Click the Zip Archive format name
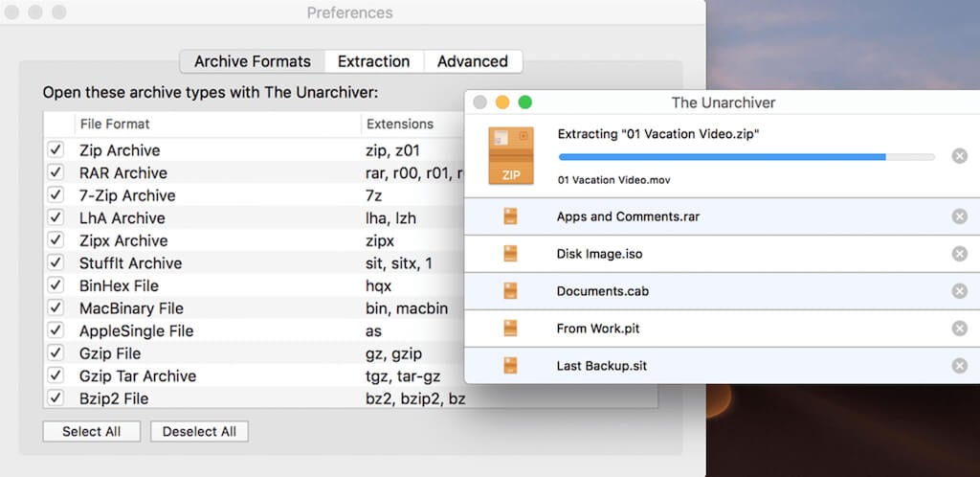980x477 pixels. tap(120, 150)
